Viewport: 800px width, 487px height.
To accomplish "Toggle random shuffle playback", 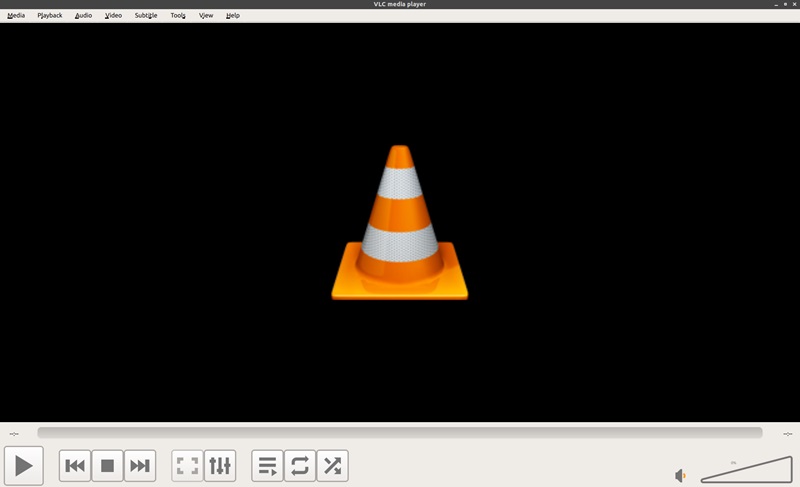I will click(x=333, y=466).
